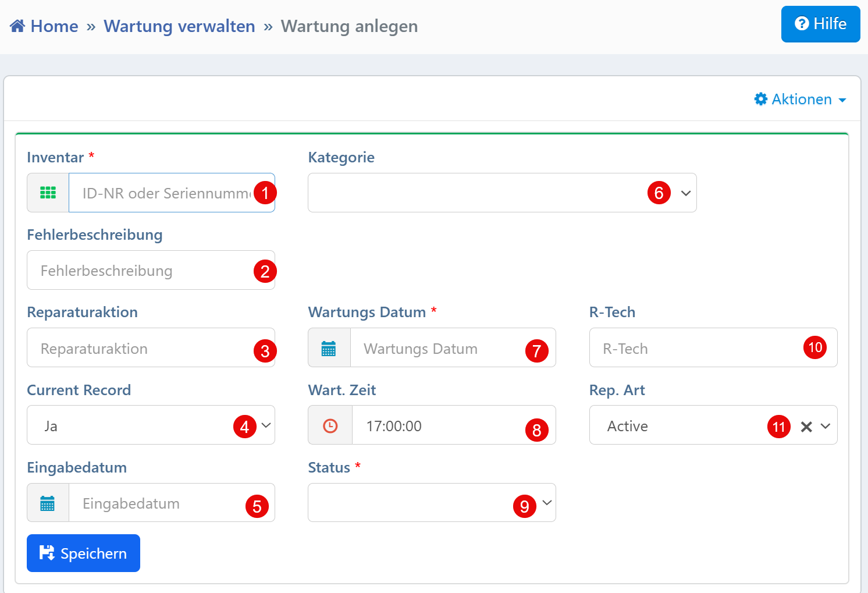Clear Rep. Art selection with X icon
This screenshot has width=868, height=593.
(x=806, y=427)
